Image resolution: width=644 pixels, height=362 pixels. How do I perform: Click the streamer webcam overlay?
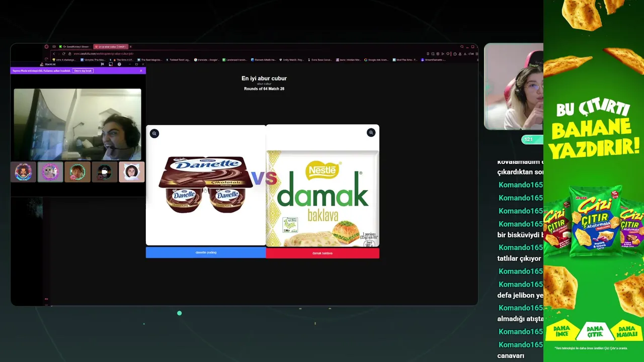click(x=514, y=86)
